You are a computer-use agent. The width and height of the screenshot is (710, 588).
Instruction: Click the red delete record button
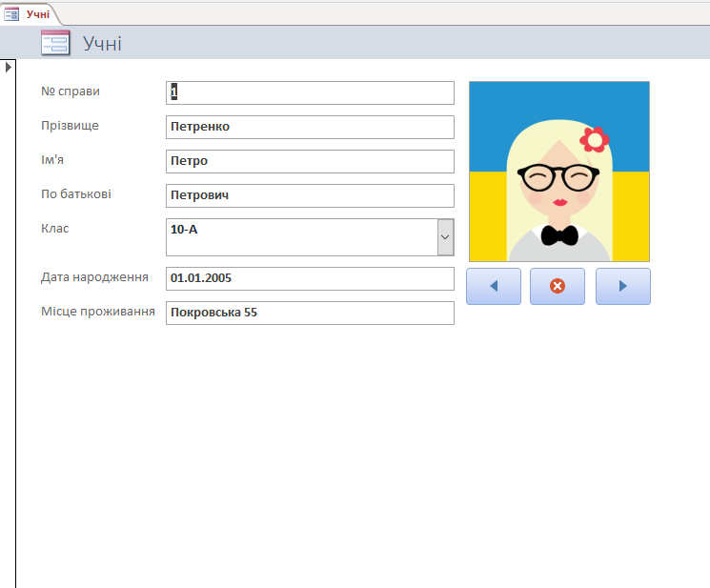pyautogui.click(x=558, y=286)
